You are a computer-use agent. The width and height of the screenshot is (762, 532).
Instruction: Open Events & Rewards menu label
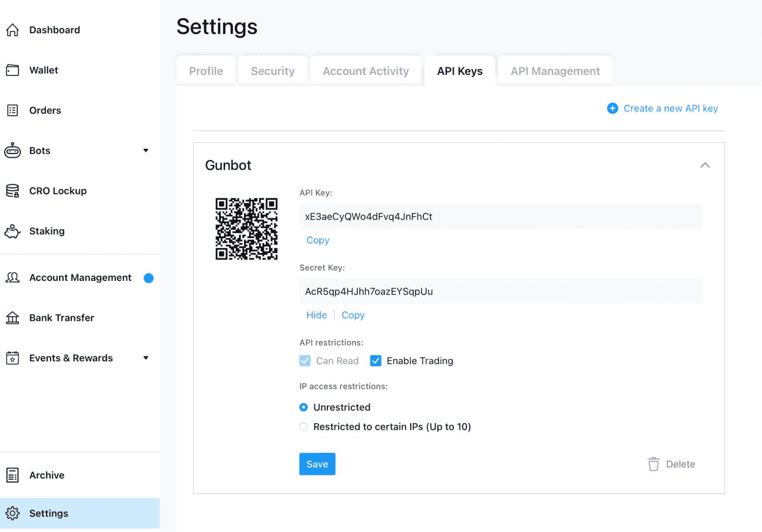coord(71,358)
